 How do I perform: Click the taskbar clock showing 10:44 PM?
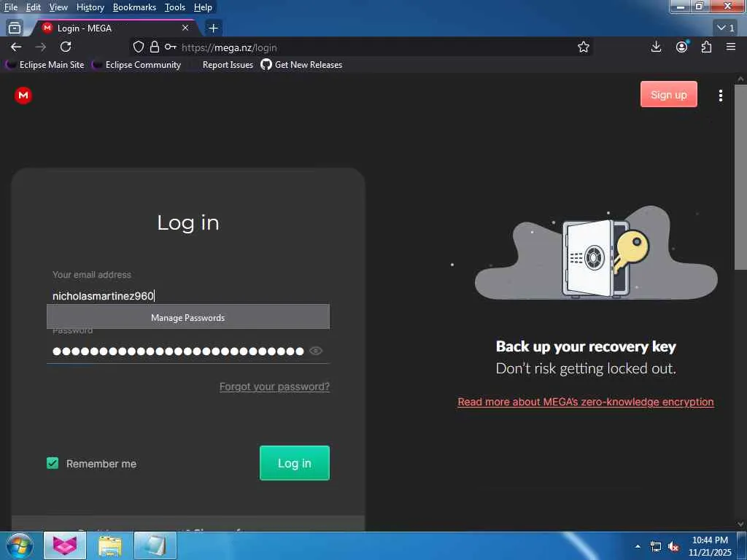[710, 546]
